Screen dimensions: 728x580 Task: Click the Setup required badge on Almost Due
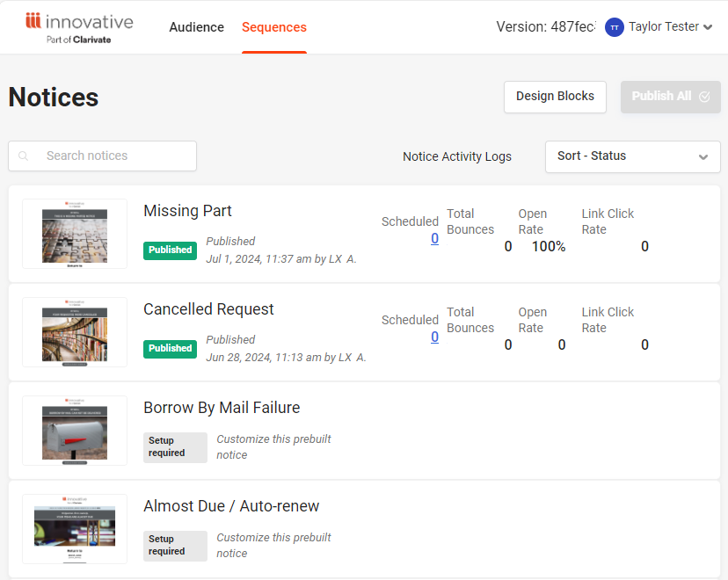coord(175,546)
